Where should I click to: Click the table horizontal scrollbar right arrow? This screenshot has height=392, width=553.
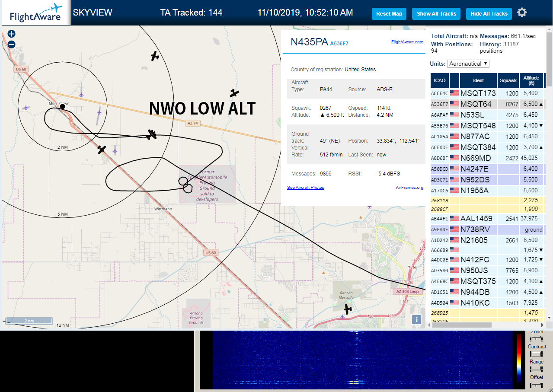pyautogui.click(x=543, y=325)
